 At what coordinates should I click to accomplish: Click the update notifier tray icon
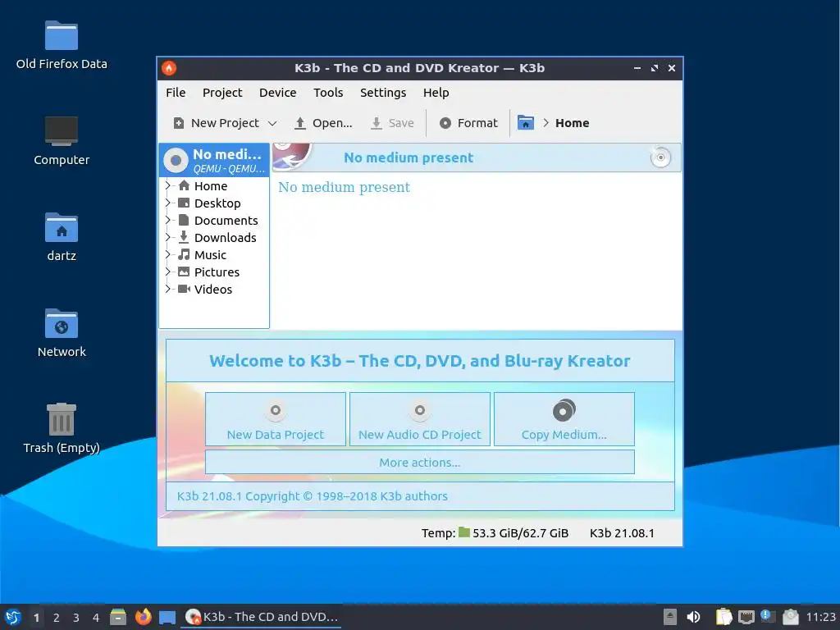(768, 617)
